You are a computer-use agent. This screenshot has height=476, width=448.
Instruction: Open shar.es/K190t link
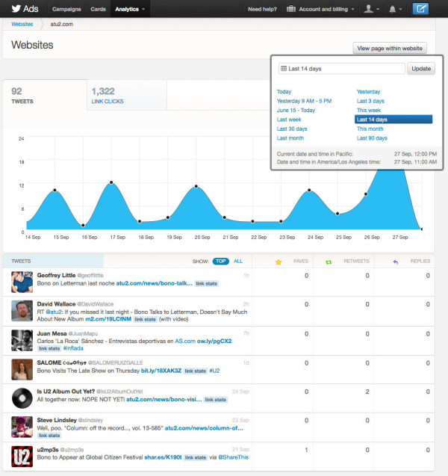tap(163, 457)
